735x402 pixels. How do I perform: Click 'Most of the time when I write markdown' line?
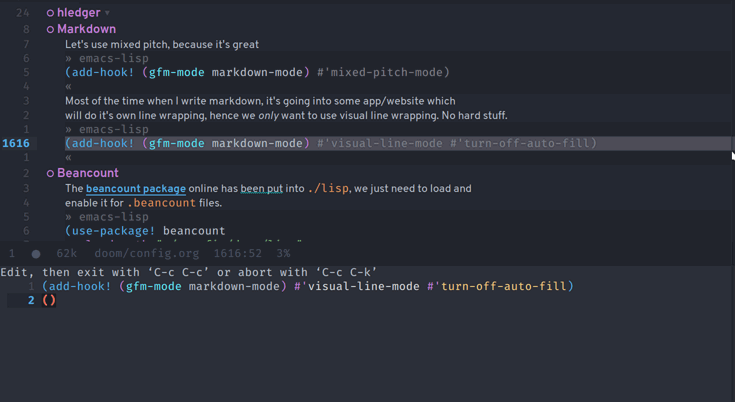point(260,101)
